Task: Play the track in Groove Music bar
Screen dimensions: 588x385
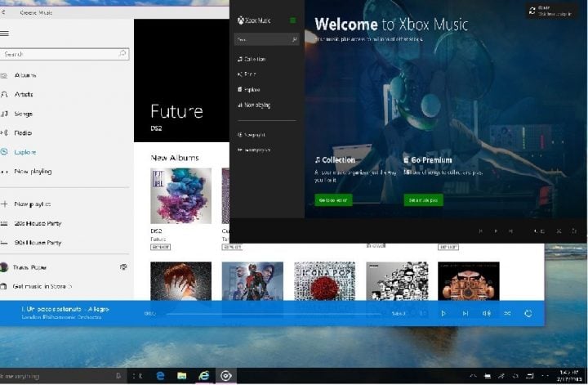Action: coord(443,313)
